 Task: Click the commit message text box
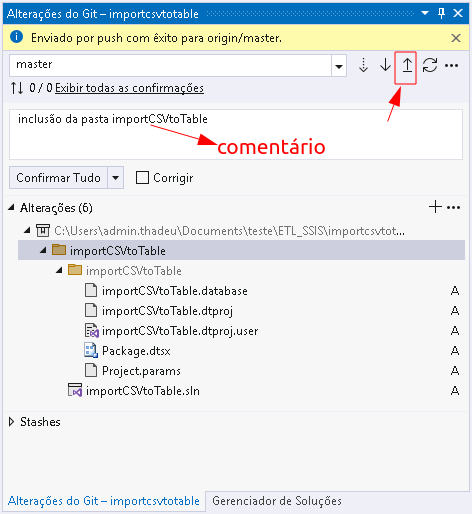click(x=236, y=134)
